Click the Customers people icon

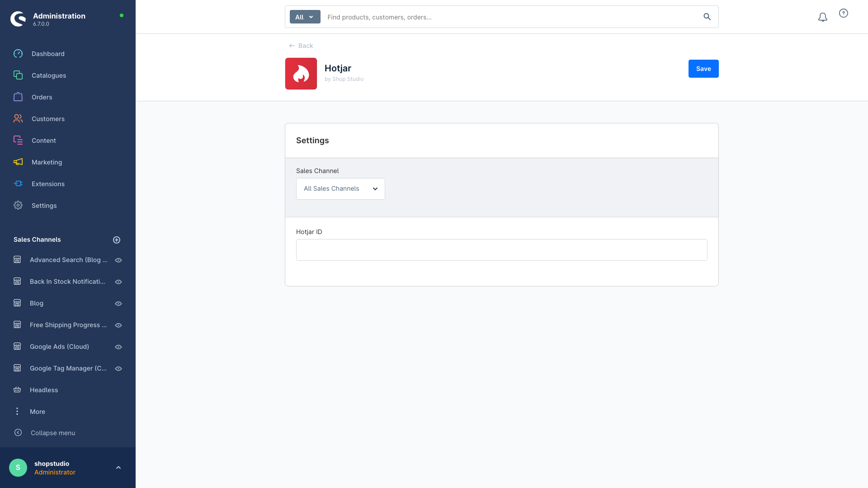[18, 119]
